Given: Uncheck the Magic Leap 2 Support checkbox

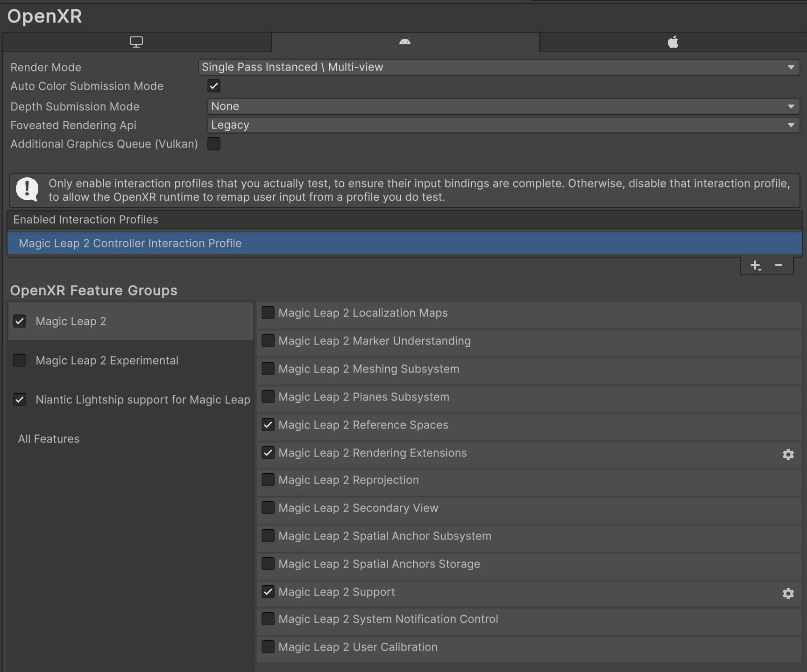Looking at the screenshot, I should click(268, 592).
